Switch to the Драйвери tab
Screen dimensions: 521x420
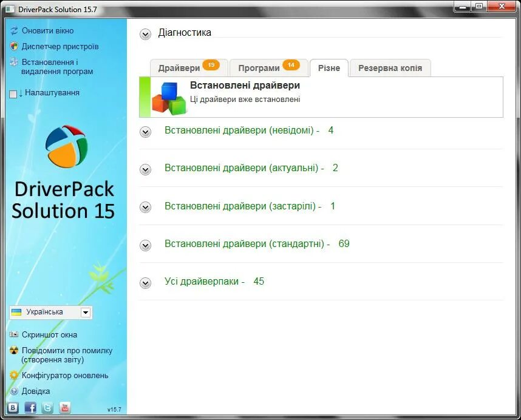[189, 68]
